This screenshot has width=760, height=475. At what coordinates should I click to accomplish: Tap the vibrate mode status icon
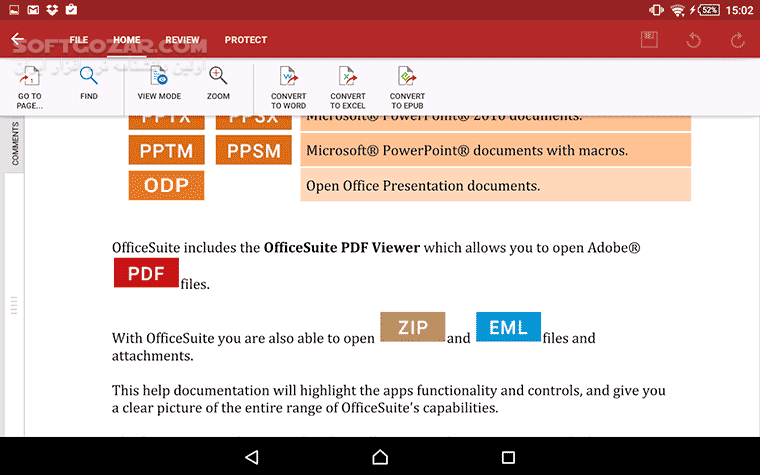[656, 10]
